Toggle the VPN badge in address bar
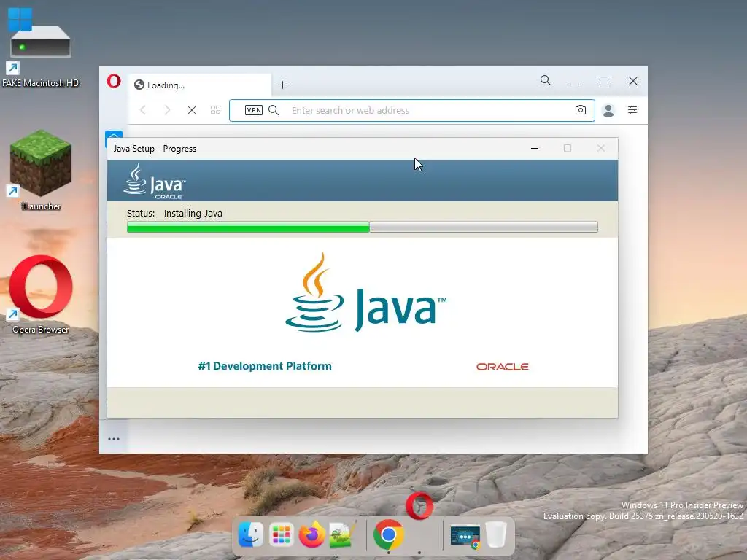747x560 pixels. tap(253, 110)
